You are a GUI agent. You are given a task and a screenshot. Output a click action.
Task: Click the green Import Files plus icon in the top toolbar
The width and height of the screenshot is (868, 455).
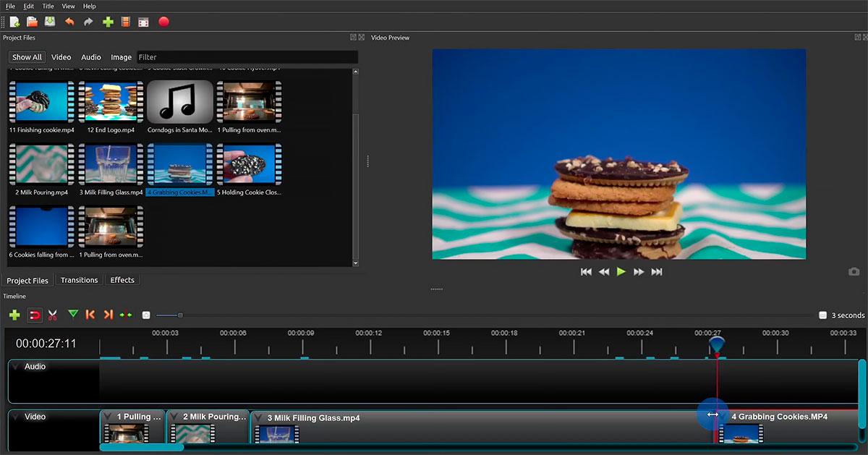pyautogui.click(x=108, y=22)
